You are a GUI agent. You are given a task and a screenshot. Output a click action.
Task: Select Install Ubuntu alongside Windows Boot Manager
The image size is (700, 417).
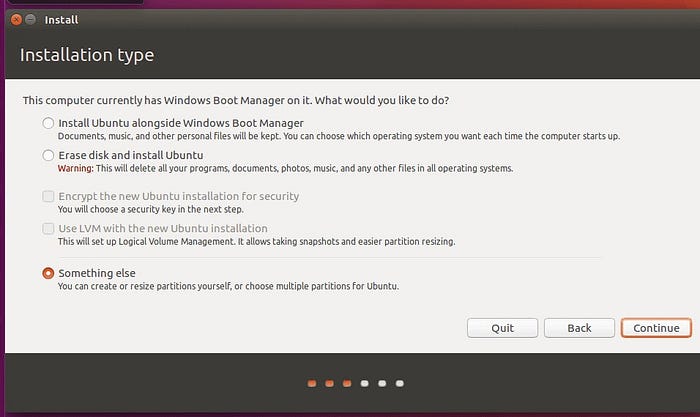[x=48, y=123]
